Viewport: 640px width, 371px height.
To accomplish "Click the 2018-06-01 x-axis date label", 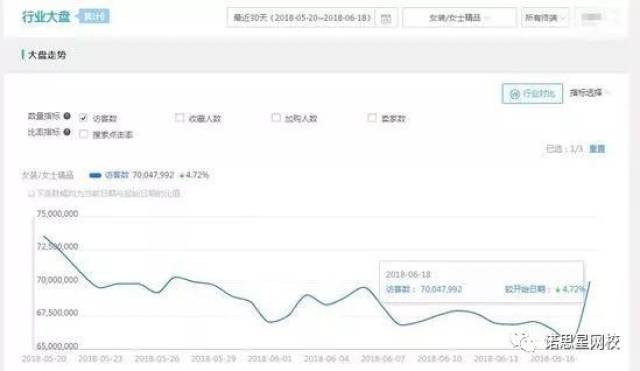I will (270, 358).
